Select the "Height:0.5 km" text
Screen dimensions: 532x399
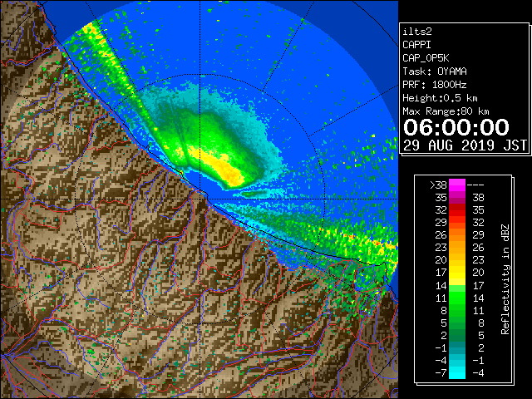coord(440,98)
